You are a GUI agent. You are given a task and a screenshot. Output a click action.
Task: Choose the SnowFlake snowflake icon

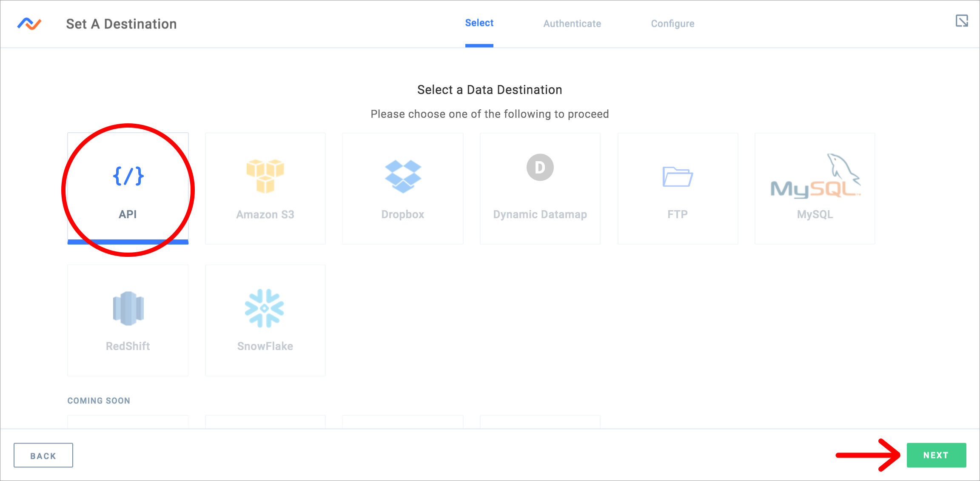[x=265, y=308]
